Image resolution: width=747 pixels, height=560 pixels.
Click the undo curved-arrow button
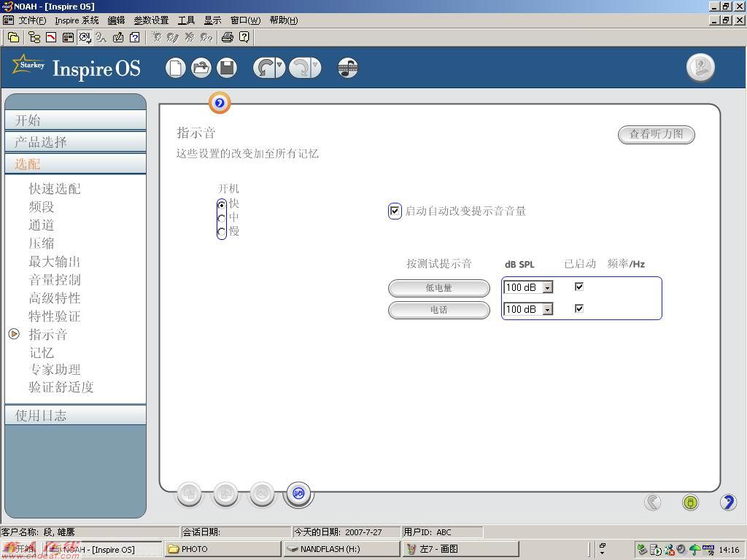[264, 68]
